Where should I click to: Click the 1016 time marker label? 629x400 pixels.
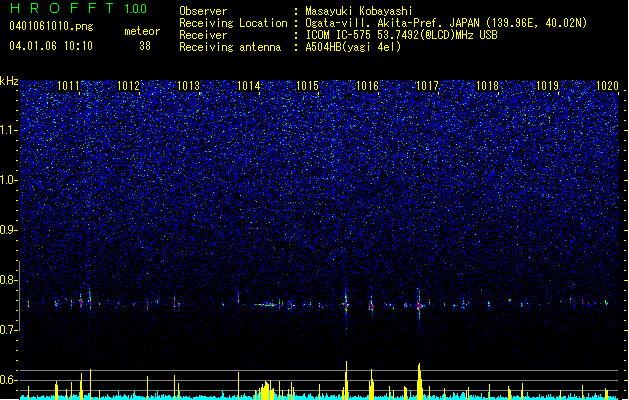click(367, 85)
